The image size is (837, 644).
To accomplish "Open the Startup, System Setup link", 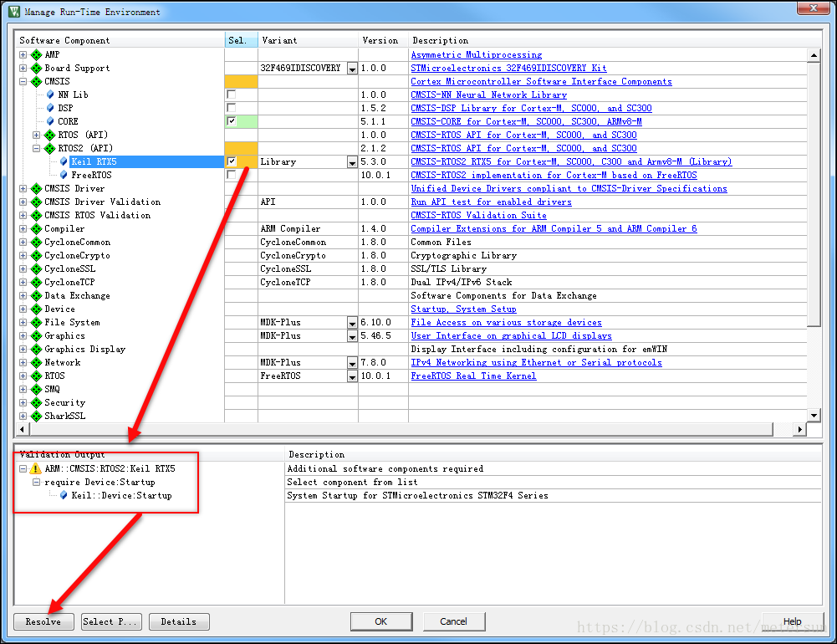I will click(463, 309).
